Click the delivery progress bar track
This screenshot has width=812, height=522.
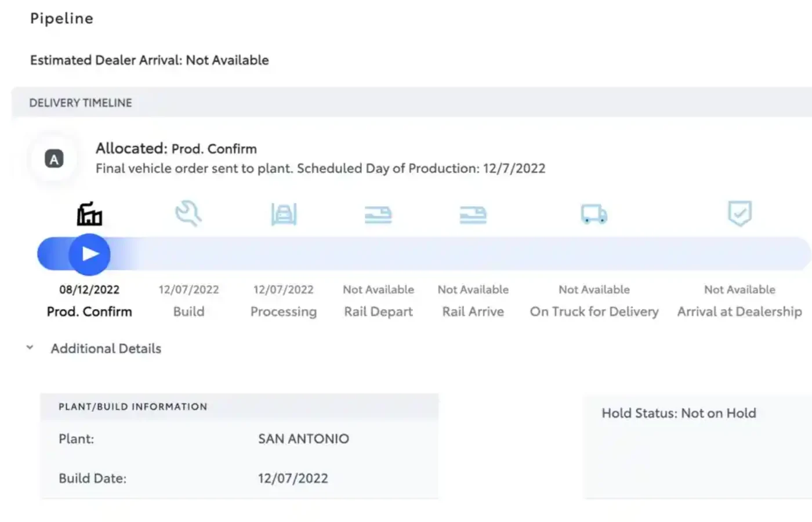pos(424,254)
